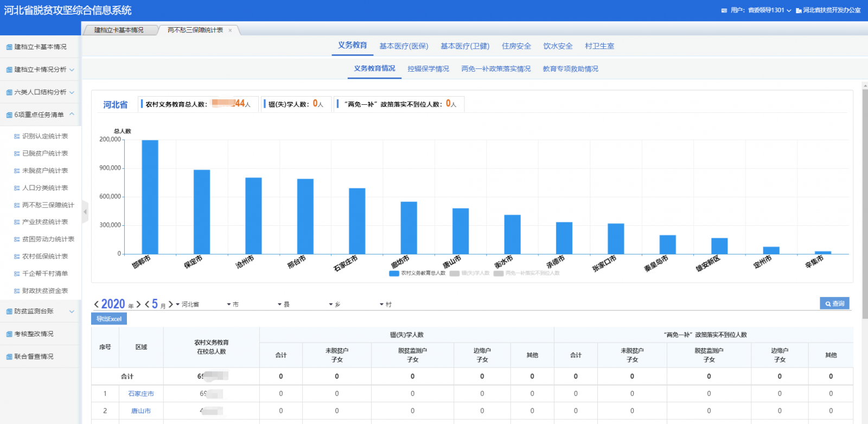The width and height of the screenshot is (868, 424).
Task: Open 控辍保学情况 sub-tab
Action: click(428, 69)
